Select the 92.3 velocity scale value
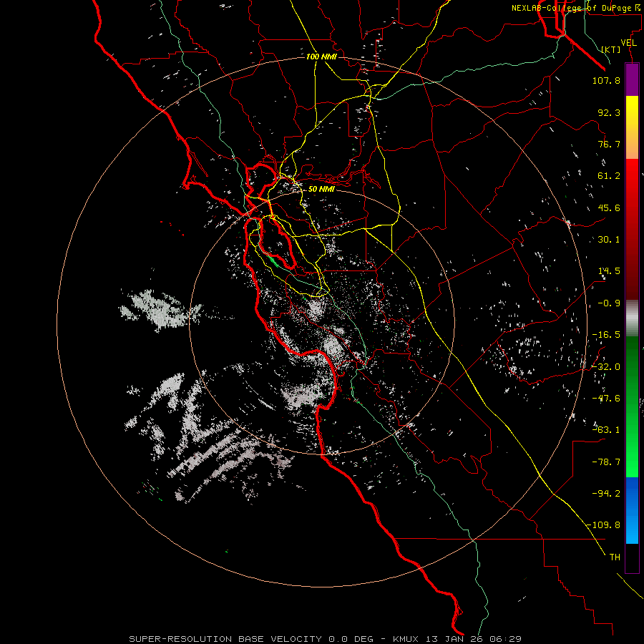 609,112
